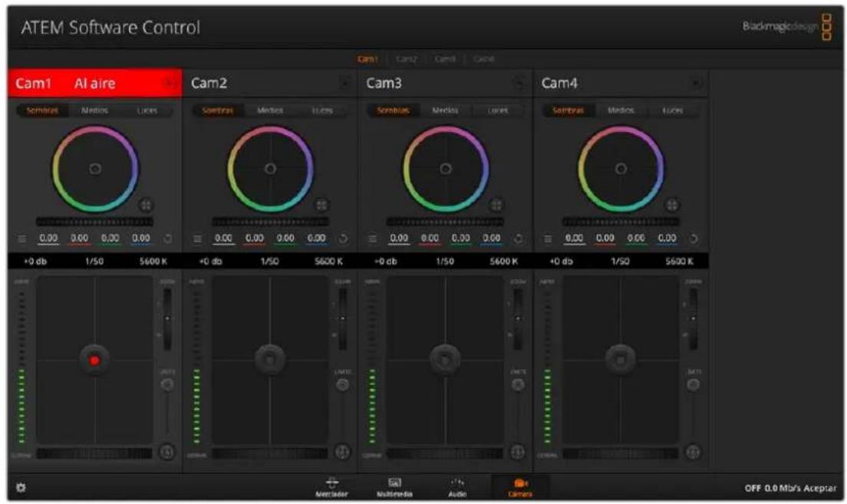Screen dimensions: 847x504
Task: Click Cam1 round knob on right slider
Action: (x=167, y=384)
